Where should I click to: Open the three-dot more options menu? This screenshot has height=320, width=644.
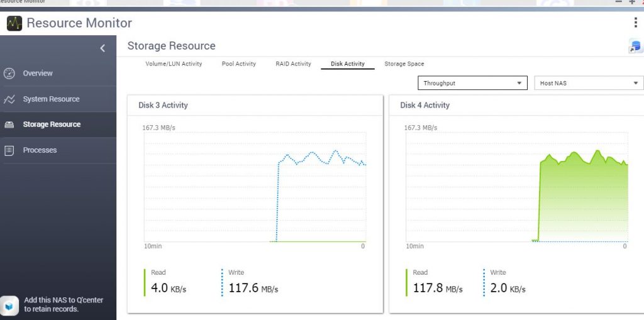pyautogui.click(x=635, y=23)
